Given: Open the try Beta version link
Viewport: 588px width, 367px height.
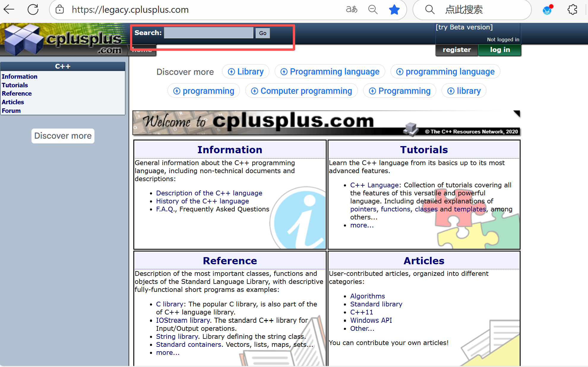Looking at the screenshot, I should tap(464, 27).
